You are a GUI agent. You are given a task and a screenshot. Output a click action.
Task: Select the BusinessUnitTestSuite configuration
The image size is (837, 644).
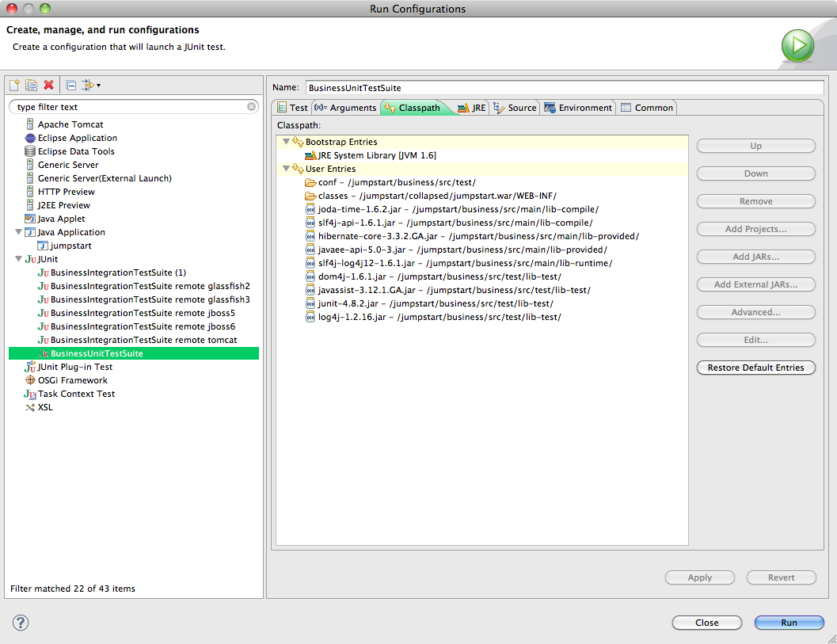coord(134,353)
